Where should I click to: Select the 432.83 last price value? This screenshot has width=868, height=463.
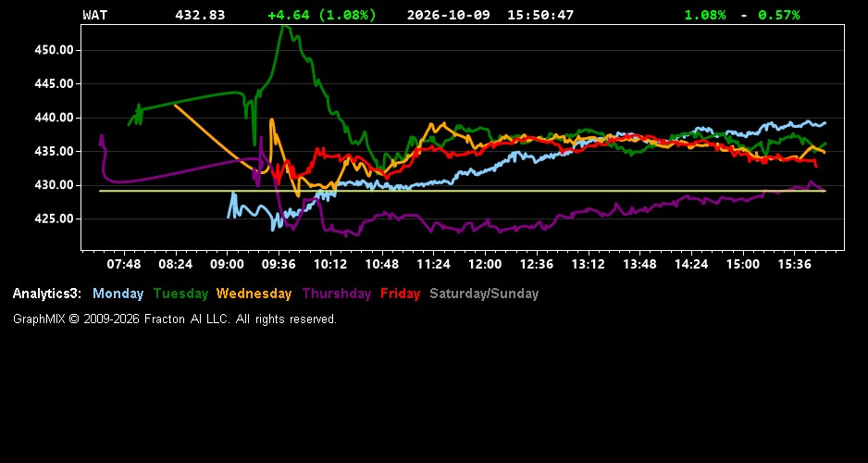pyautogui.click(x=200, y=16)
